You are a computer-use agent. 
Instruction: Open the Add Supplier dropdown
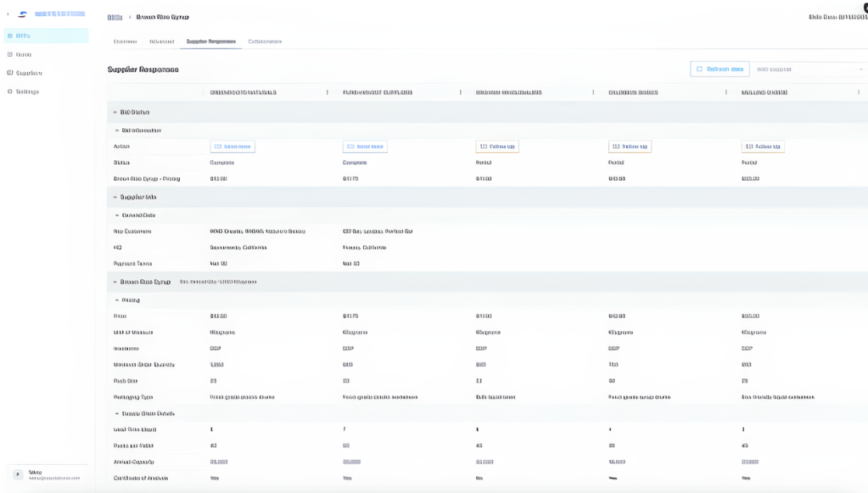(812, 69)
